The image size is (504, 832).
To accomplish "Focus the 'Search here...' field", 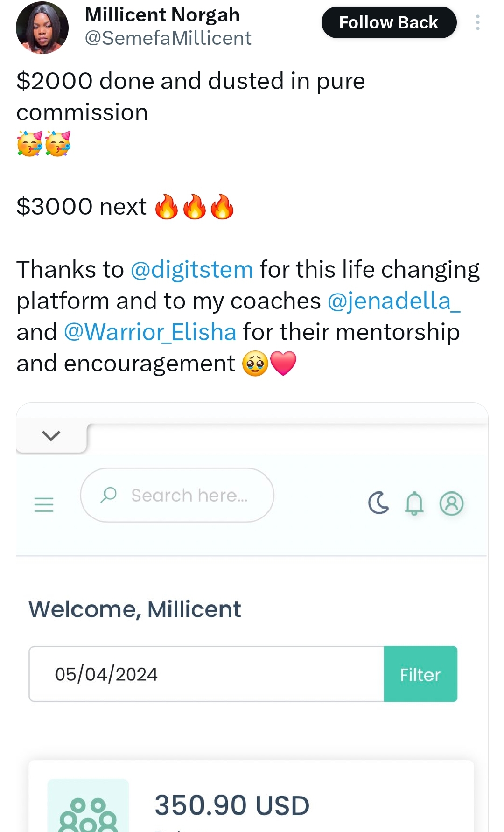I will click(x=177, y=495).
